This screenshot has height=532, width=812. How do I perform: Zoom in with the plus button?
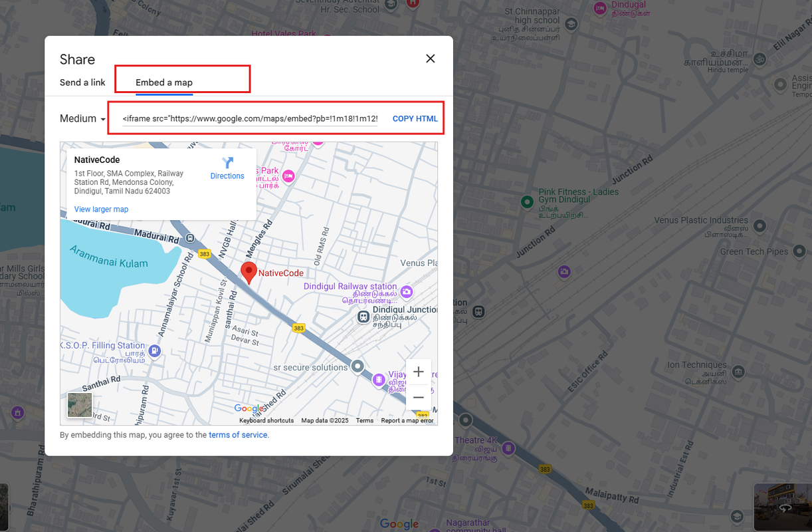tap(419, 372)
